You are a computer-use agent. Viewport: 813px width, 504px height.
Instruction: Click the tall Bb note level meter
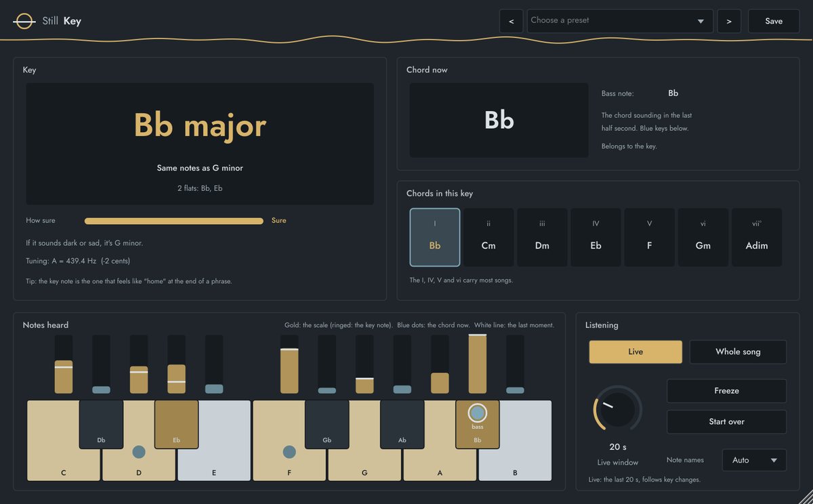(478, 364)
